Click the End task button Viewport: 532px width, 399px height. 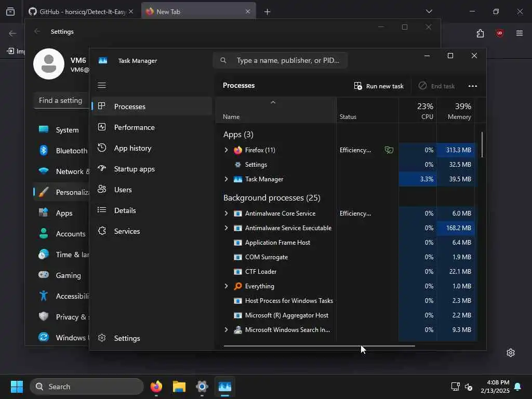click(x=436, y=86)
